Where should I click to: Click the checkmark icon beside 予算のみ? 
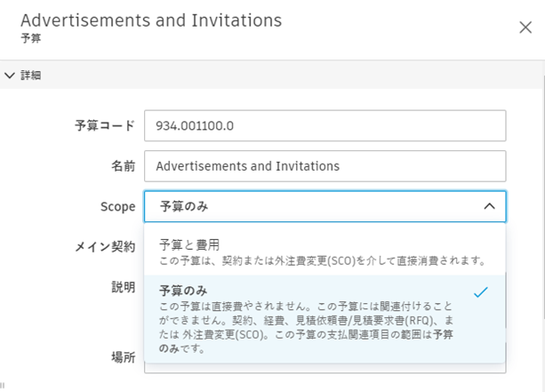point(481,292)
